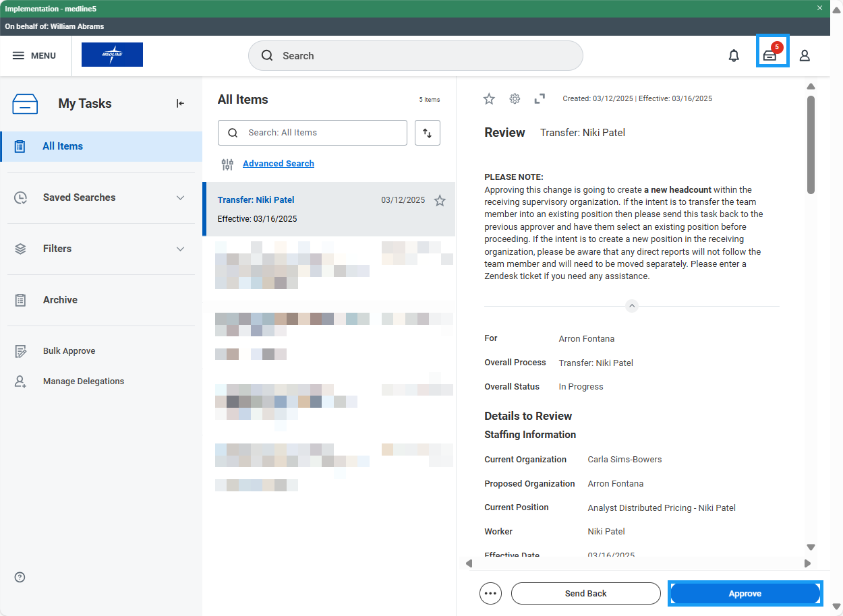Image resolution: width=843 pixels, height=616 pixels.
Task: Open the hamburger MENU
Action: coord(35,55)
